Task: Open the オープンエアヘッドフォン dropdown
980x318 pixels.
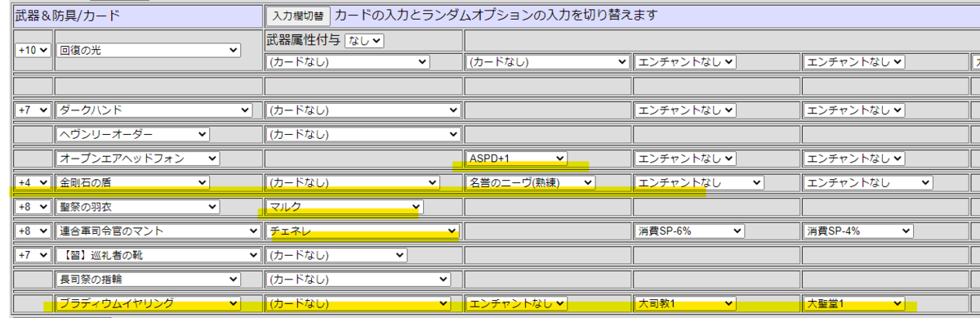Action: pos(138,158)
